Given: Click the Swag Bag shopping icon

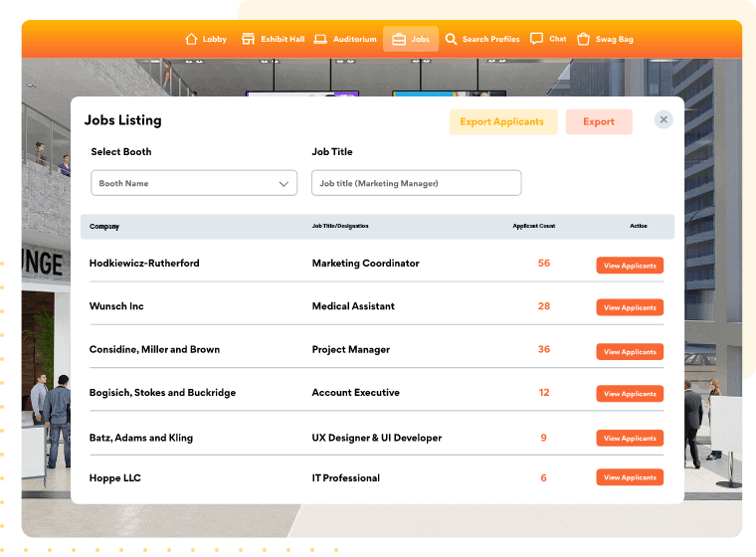Looking at the screenshot, I should (583, 39).
